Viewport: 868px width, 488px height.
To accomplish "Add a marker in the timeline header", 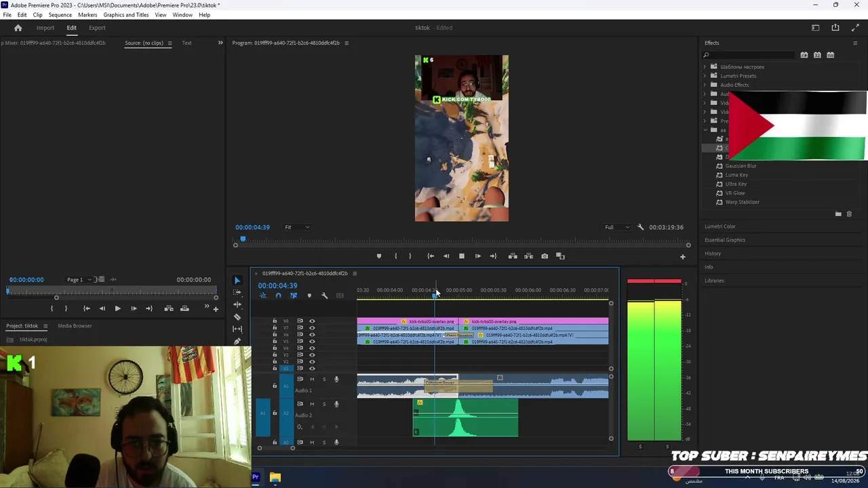I will (x=309, y=296).
